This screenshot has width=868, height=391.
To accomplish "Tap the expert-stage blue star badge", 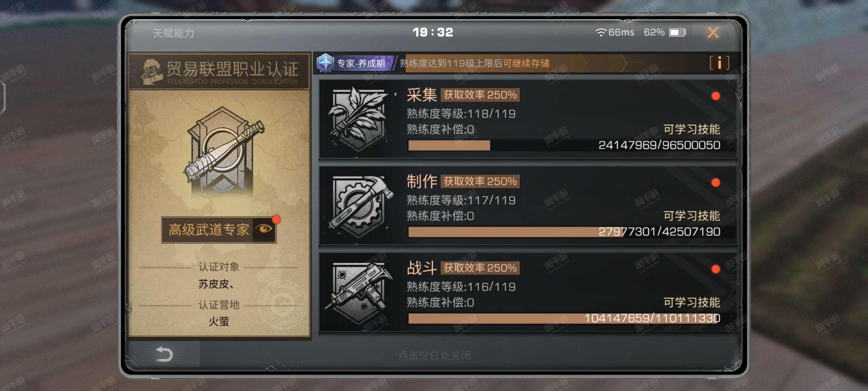I will (x=325, y=63).
